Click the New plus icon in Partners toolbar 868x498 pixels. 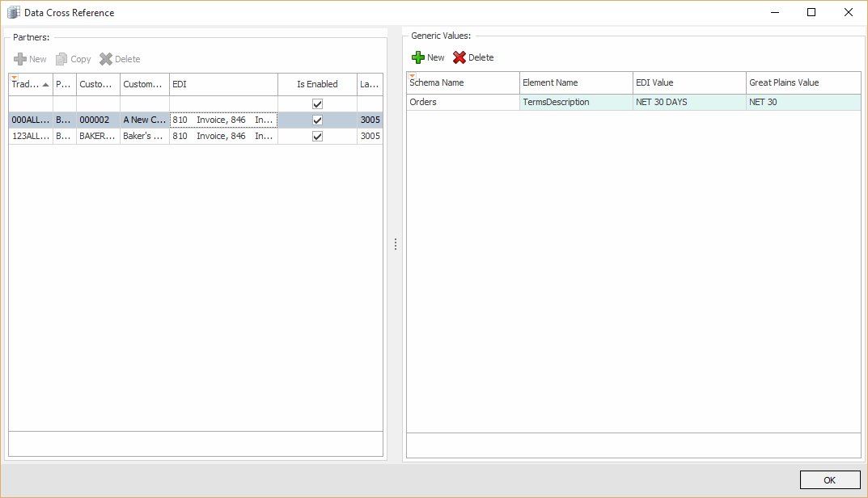[20, 59]
